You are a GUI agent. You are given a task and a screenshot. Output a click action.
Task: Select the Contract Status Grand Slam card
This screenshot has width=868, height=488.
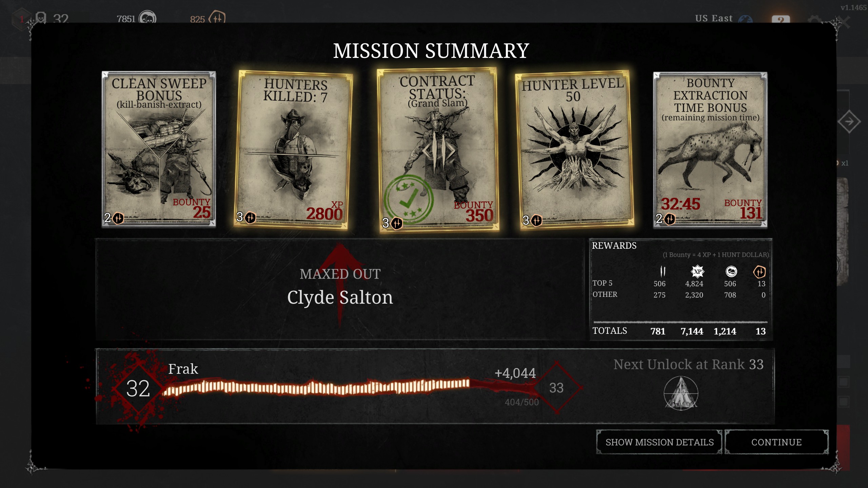(x=438, y=150)
